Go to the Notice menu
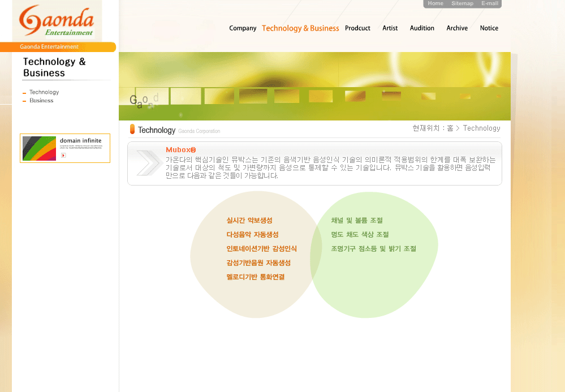 pyautogui.click(x=489, y=28)
